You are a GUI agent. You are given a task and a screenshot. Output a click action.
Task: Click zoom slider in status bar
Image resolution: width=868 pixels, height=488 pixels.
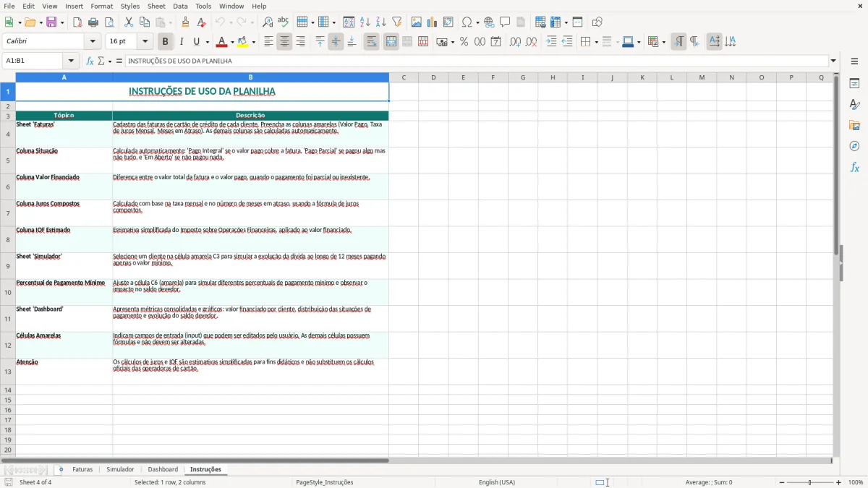tap(809, 482)
